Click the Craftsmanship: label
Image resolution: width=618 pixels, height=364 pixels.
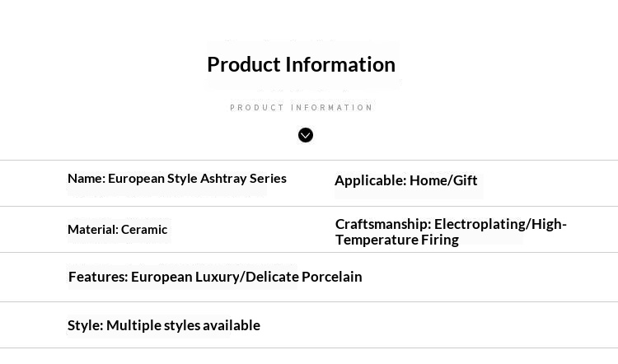tap(383, 224)
